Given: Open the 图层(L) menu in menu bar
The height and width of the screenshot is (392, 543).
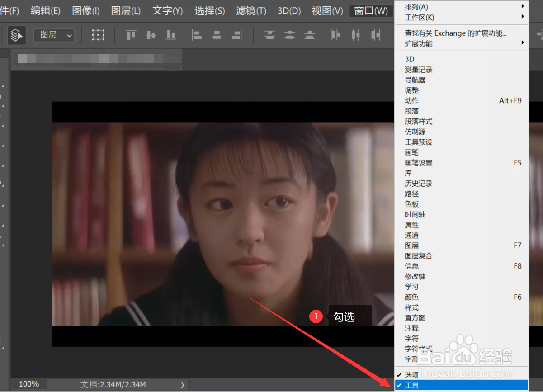Looking at the screenshot, I should click(x=126, y=10).
